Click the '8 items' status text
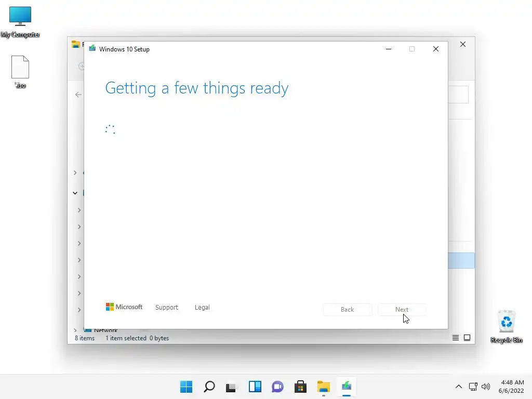Screen dimensions: 532x399 [x=85, y=338]
